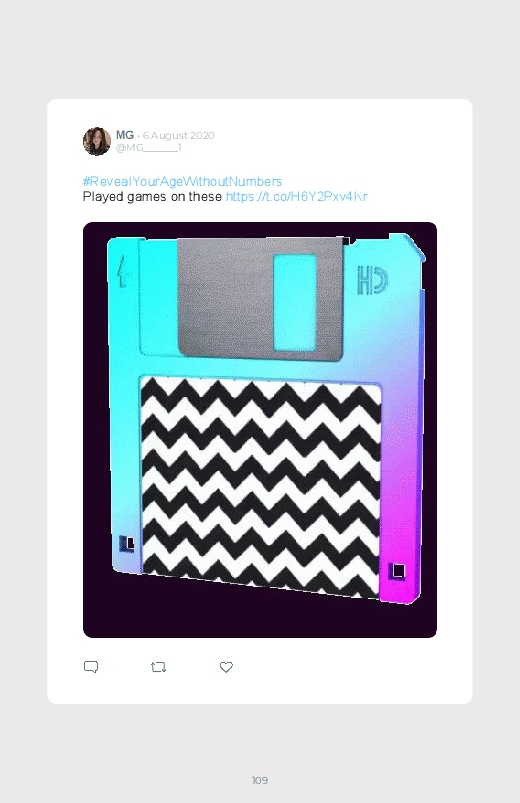Click the MG display name

124,135
